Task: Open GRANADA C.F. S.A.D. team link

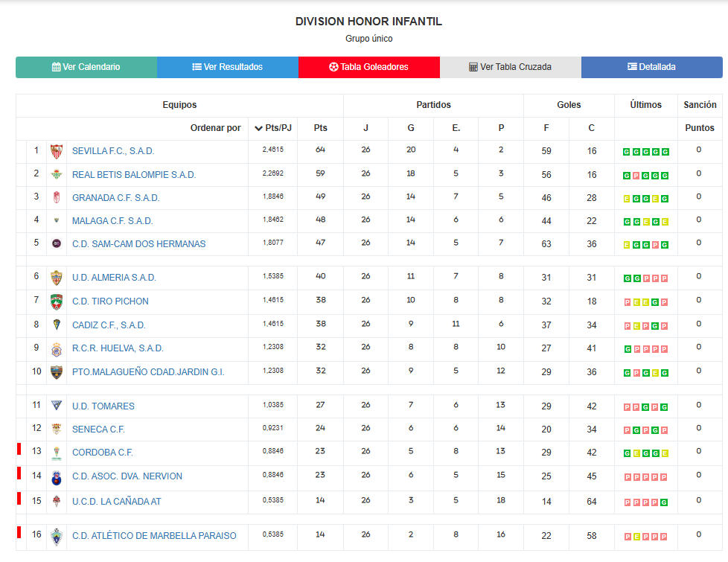Action: click(115, 198)
